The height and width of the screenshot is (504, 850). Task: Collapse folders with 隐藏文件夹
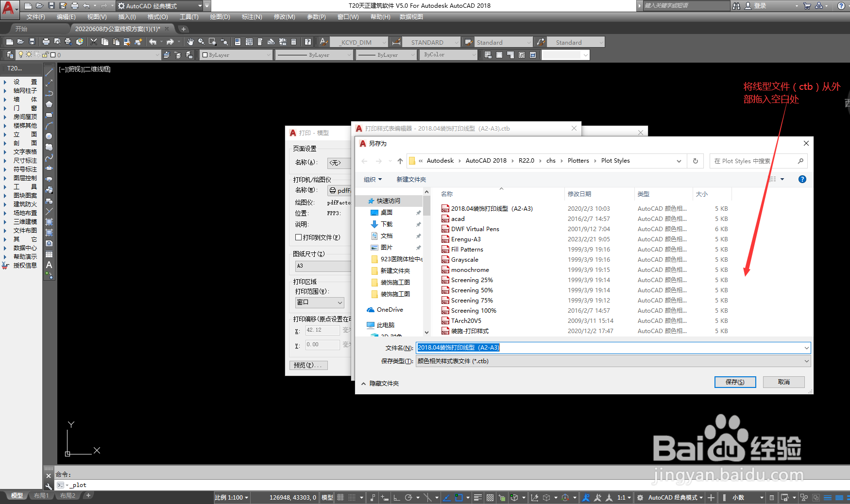coord(380,384)
